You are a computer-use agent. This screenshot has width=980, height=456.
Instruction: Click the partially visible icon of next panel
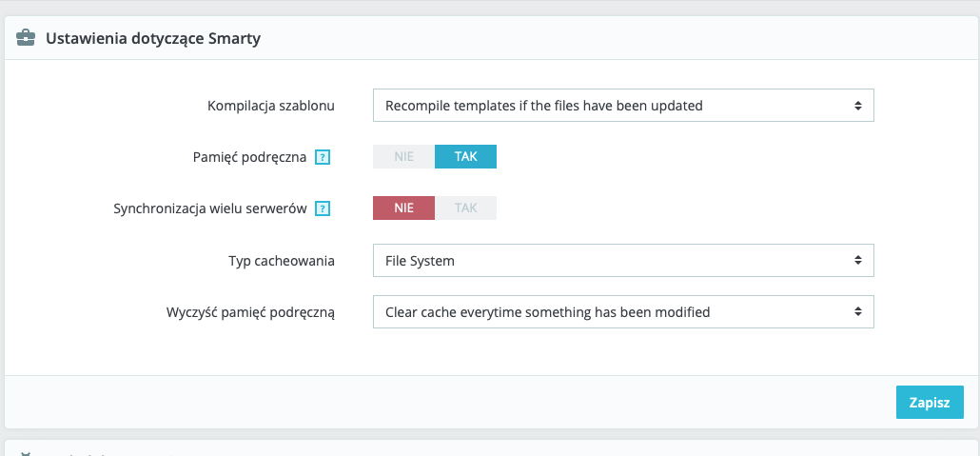[27, 452]
